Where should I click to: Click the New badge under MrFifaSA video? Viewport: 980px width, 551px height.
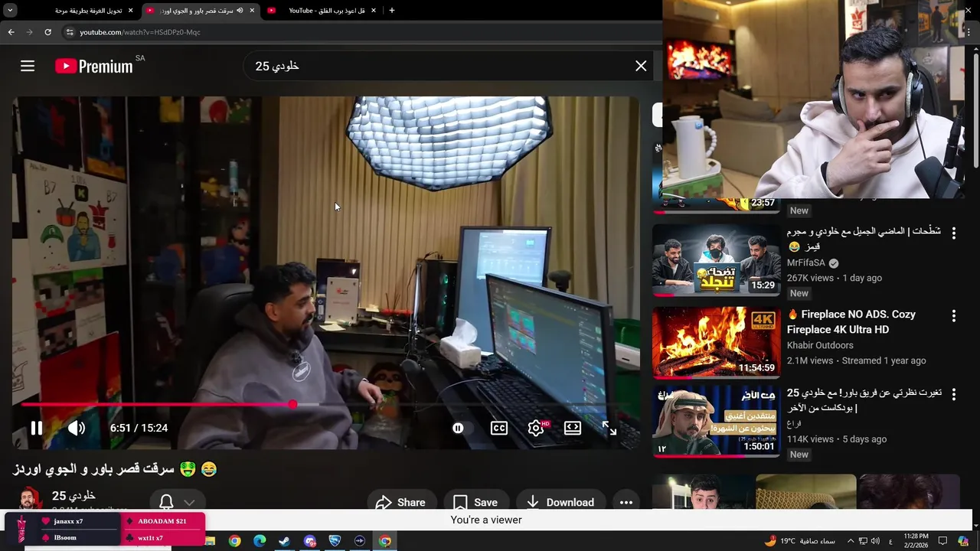point(799,293)
